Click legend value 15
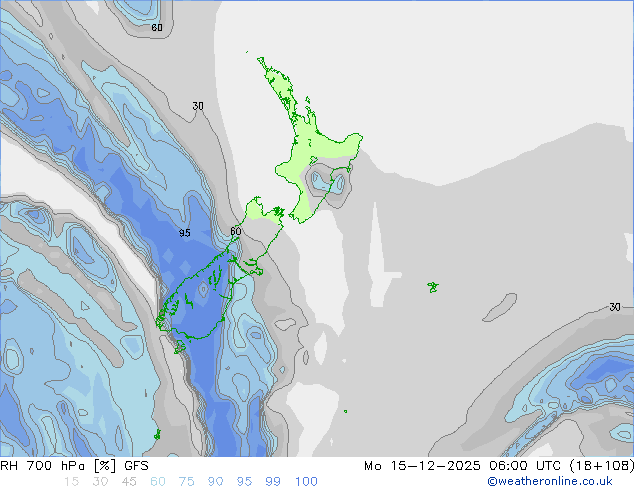This screenshot has height=490, width=634. click(x=72, y=482)
